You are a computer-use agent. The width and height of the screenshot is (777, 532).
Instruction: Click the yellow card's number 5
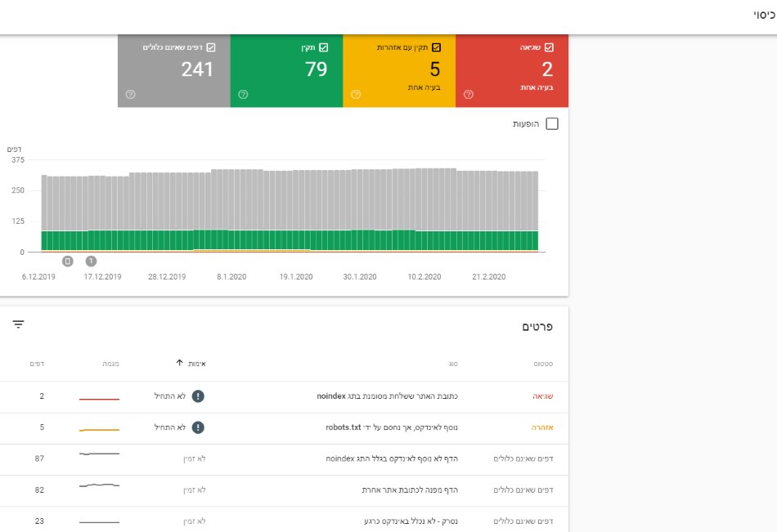[x=435, y=69]
